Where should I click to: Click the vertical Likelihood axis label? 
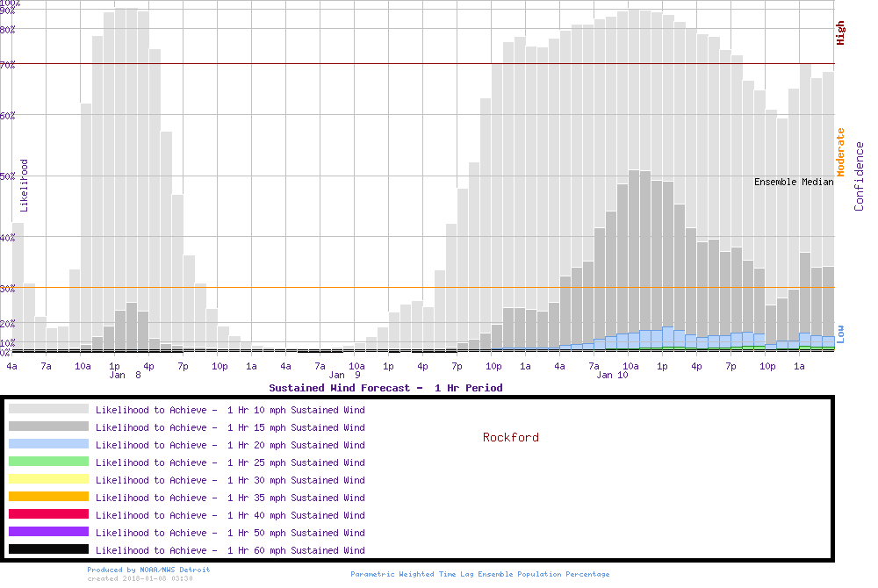(x=24, y=185)
